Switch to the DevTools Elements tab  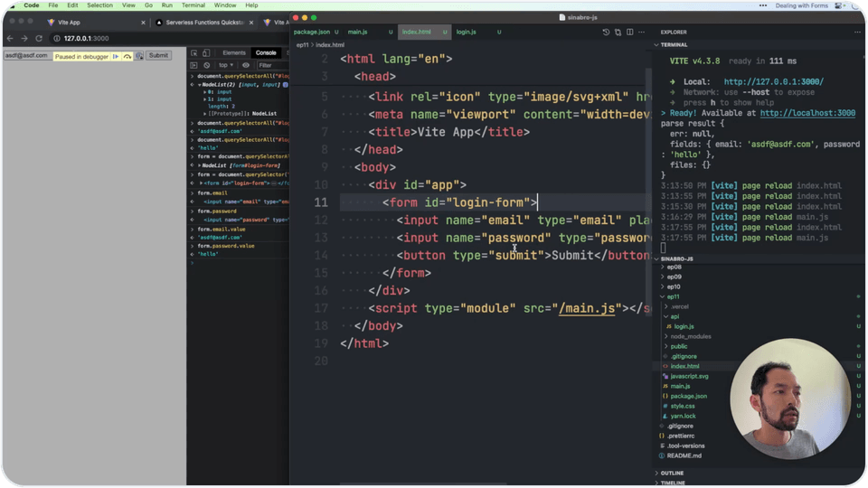233,53
